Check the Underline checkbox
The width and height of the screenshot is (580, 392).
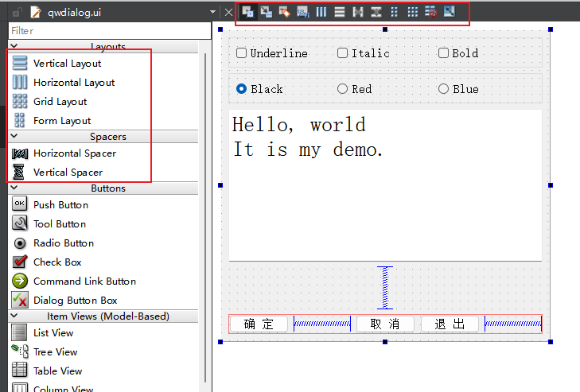point(242,53)
